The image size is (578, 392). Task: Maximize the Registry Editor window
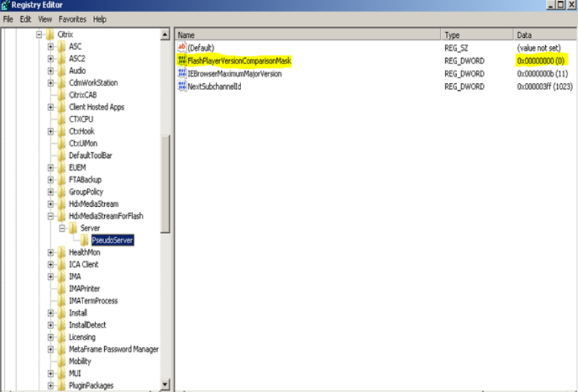pyautogui.click(x=561, y=5)
